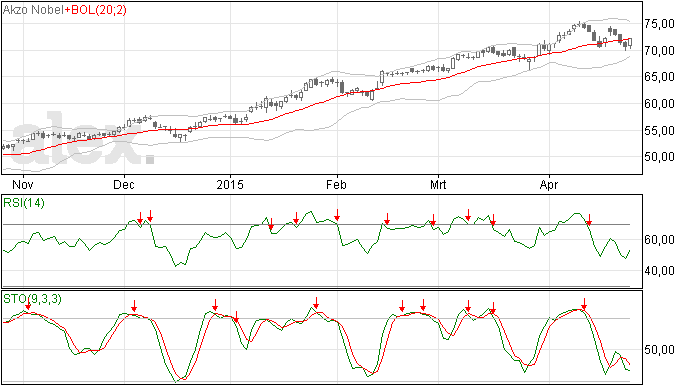The height and width of the screenshot is (387, 690).
Task: Select the 2015 year label on axis
Action: click(230, 184)
